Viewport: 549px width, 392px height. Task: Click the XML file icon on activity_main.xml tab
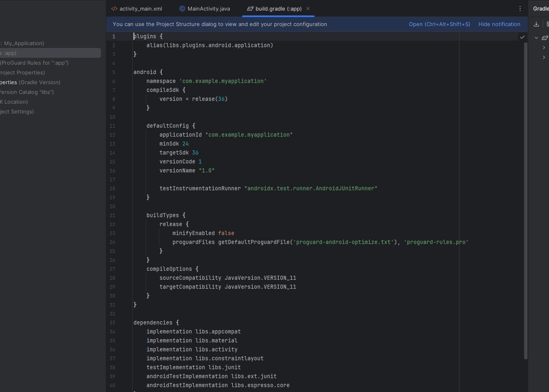click(x=114, y=9)
